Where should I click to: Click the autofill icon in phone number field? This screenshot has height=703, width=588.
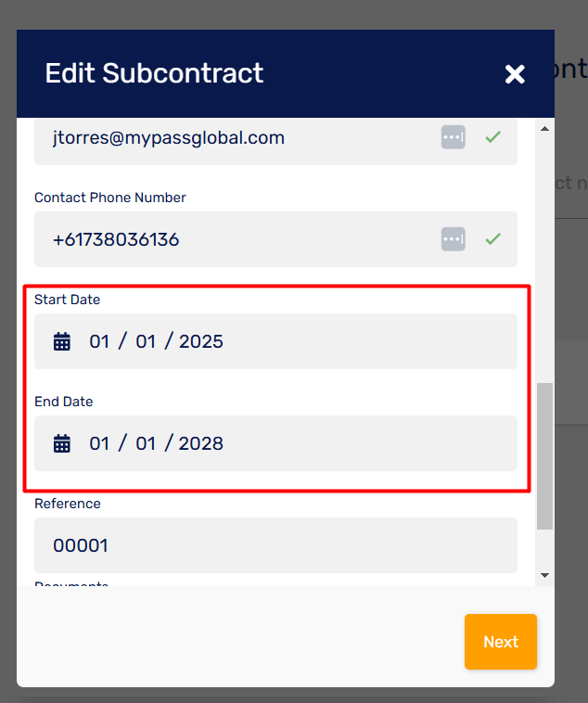tap(453, 239)
